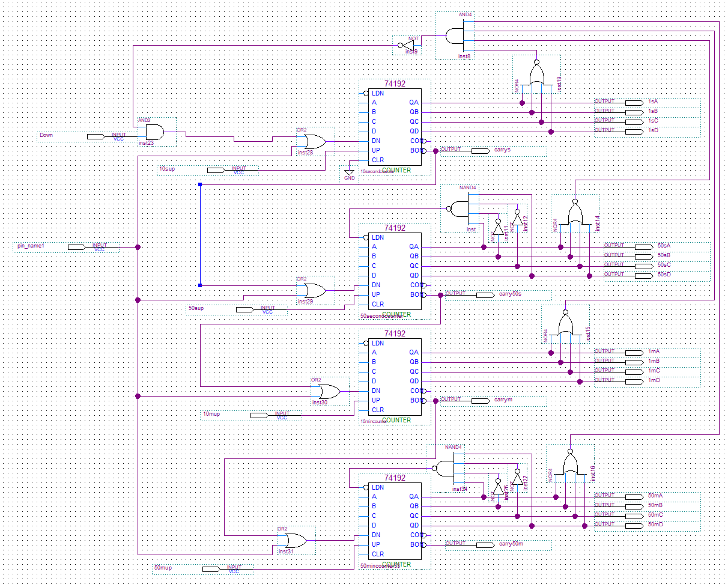Click the OR2 gate inst28
The width and height of the screenshot is (728, 587).
314,142
